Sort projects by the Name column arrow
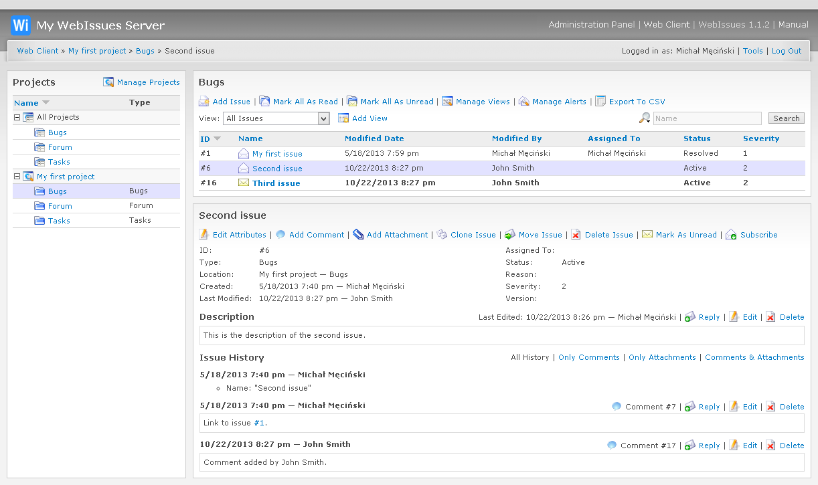The width and height of the screenshot is (818, 485). pyautogui.click(x=45, y=102)
